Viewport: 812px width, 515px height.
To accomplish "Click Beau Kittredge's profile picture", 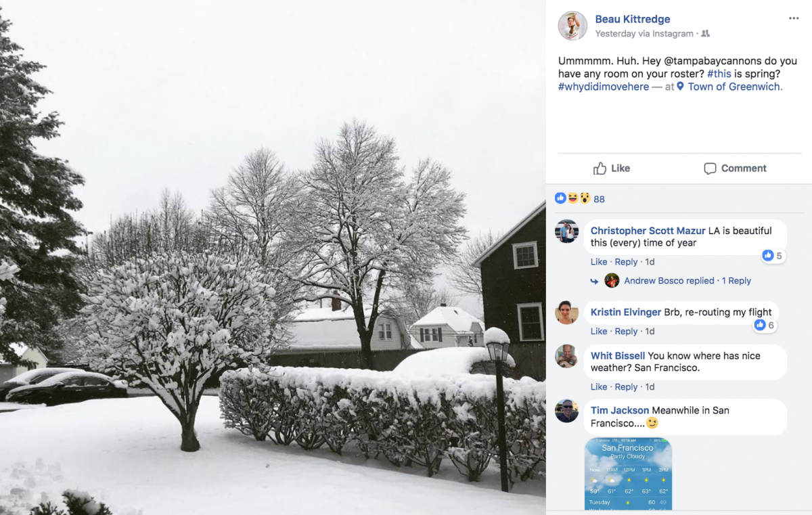I will pos(572,26).
